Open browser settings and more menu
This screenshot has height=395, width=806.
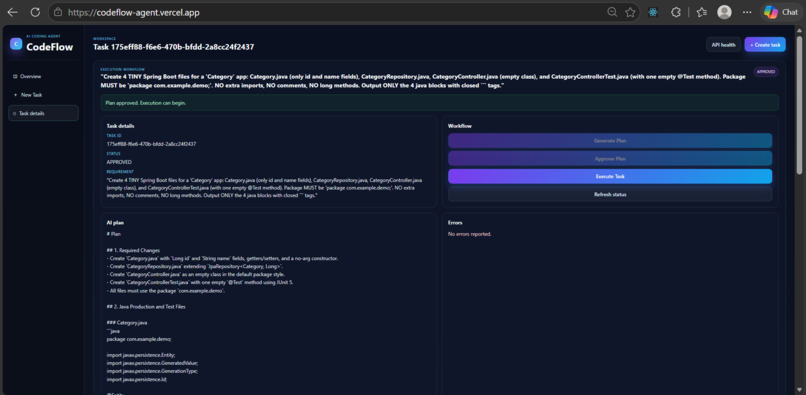pos(747,12)
